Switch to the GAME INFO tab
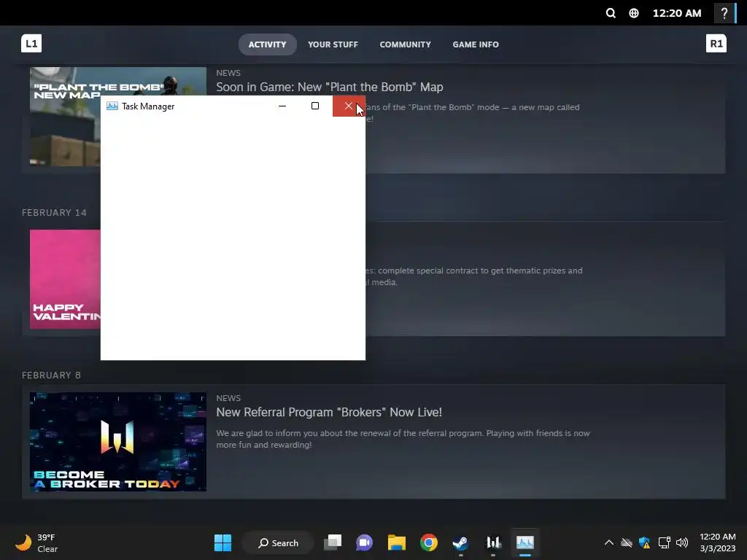The image size is (747, 560). tap(476, 44)
